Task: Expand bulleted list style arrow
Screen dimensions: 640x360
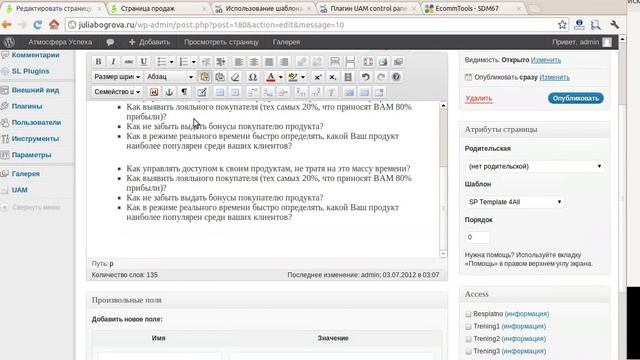Action: pyautogui.click(x=171, y=62)
